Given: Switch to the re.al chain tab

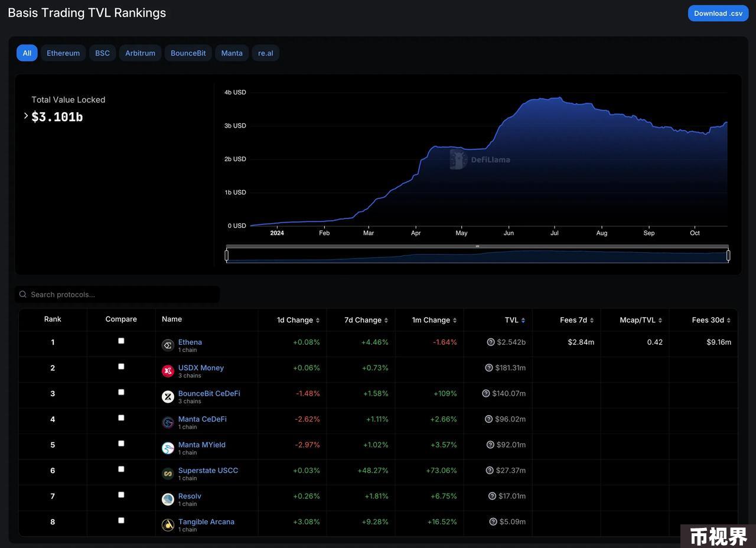Looking at the screenshot, I should point(266,53).
